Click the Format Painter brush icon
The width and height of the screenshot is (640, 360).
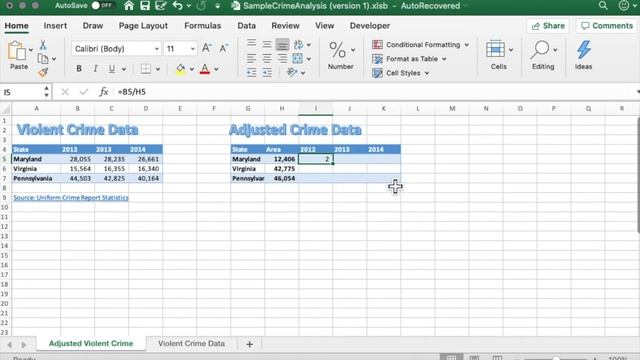(43, 72)
